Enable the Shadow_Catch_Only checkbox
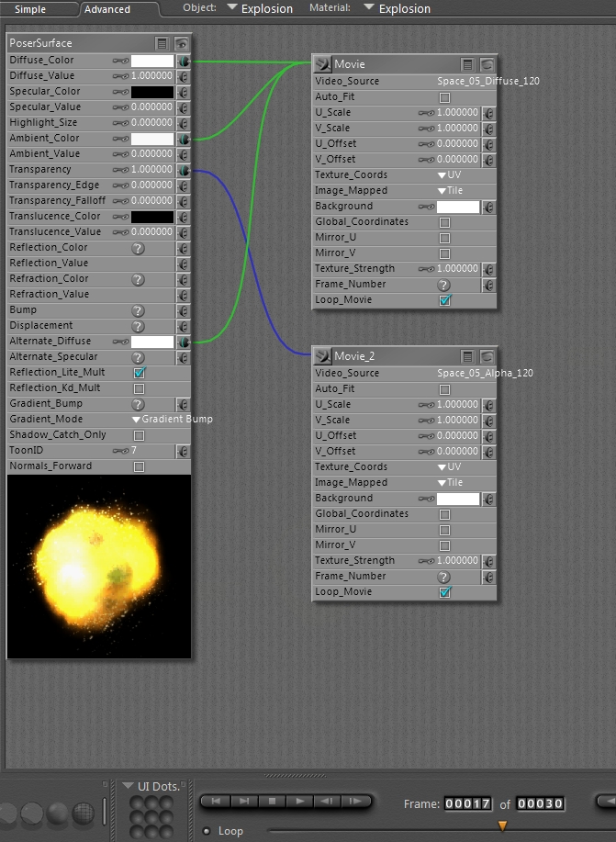The width and height of the screenshot is (616, 842). pos(140,435)
